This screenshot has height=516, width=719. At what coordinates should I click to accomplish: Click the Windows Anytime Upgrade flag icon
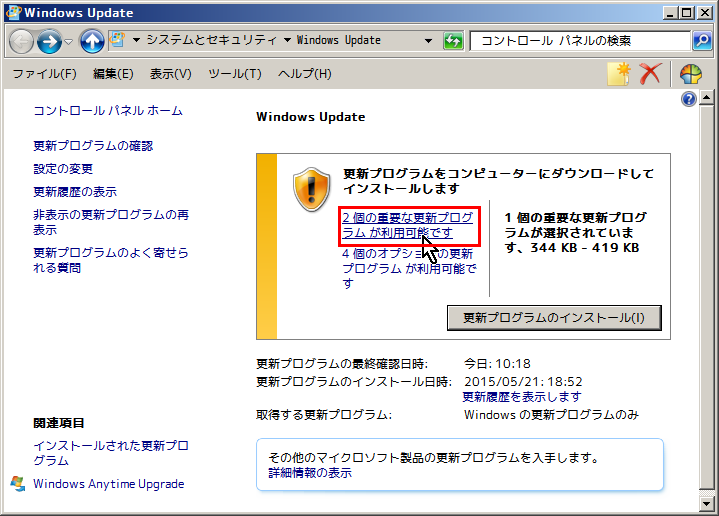tap(18, 484)
